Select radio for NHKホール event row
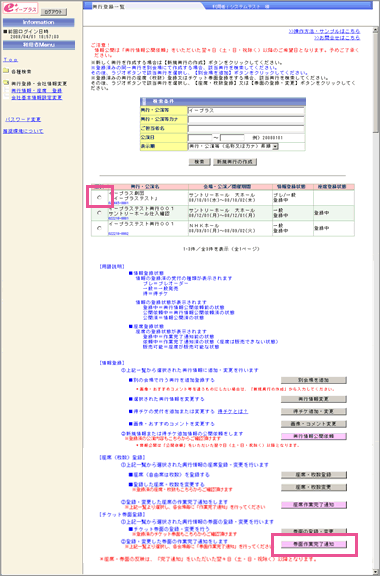The image size is (380, 576). (99, 228)
